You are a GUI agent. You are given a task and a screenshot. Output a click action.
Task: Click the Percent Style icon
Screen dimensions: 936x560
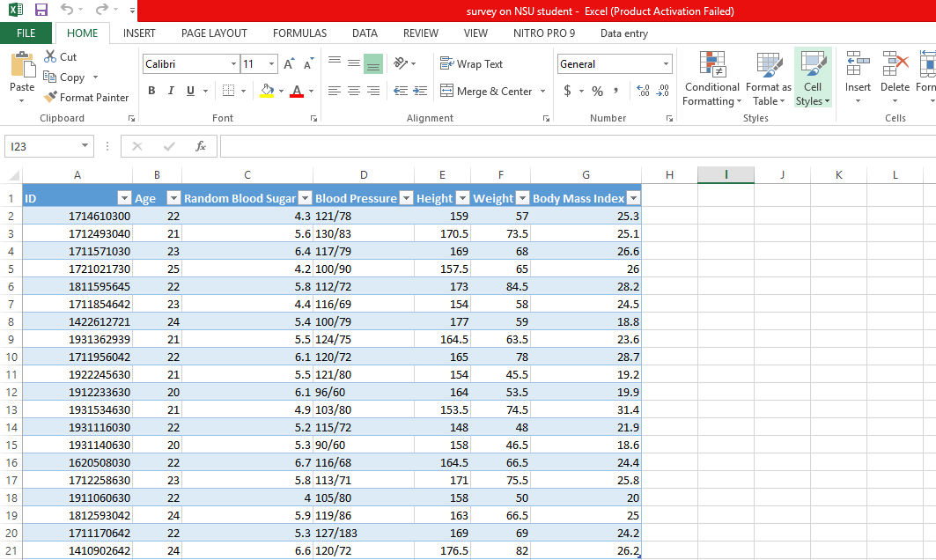tap(597, 91)
